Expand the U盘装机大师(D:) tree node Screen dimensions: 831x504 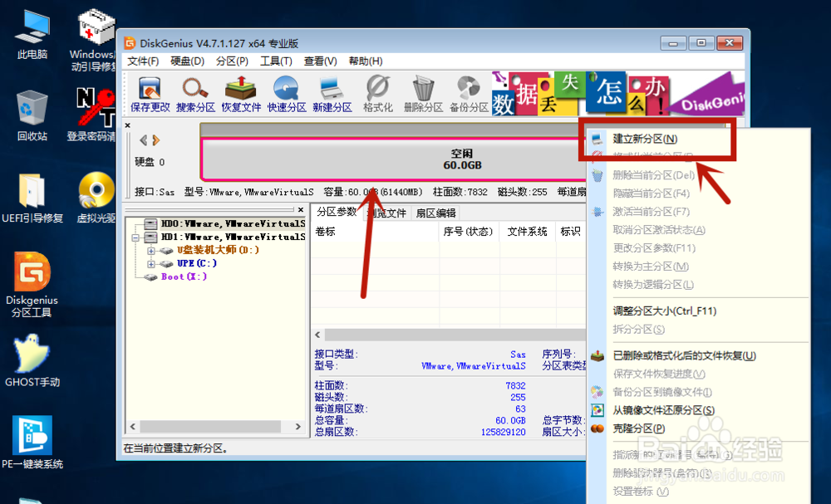151,251
